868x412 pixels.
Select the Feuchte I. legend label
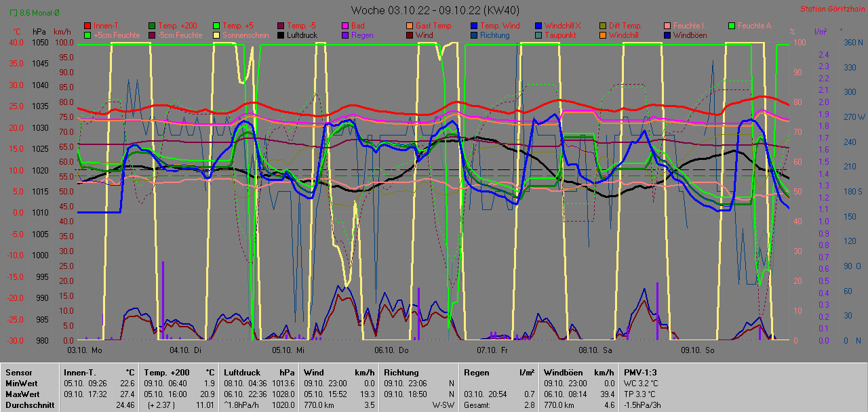tap(690, 26)
